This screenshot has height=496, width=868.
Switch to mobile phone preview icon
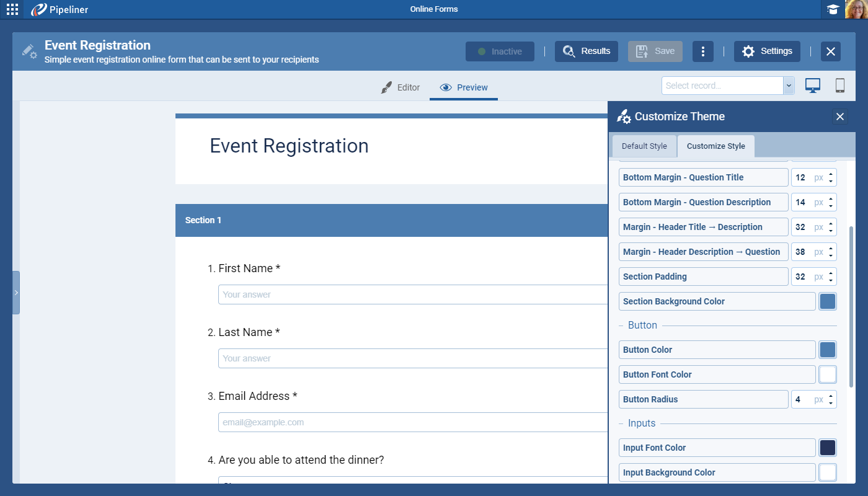tap(840, 86)
